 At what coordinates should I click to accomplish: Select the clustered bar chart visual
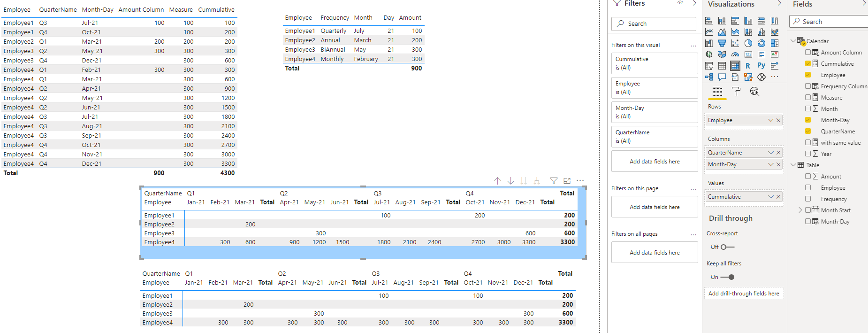pos(735,21)
